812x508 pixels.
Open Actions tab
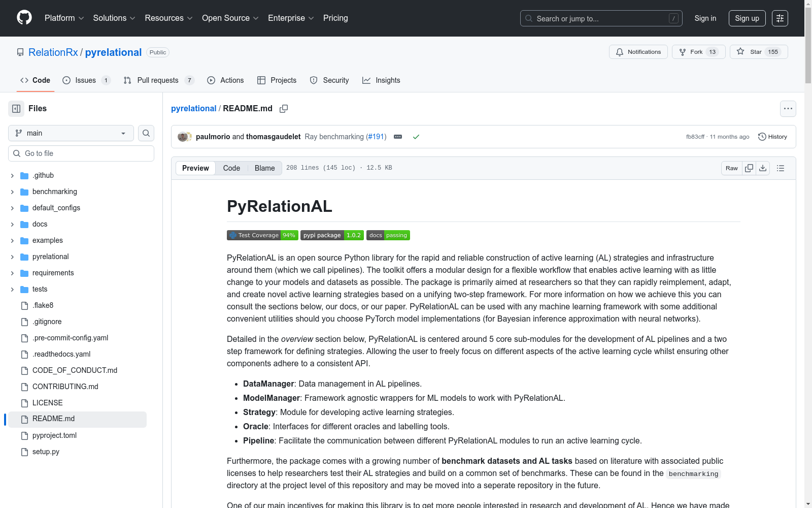pos(225,80)
